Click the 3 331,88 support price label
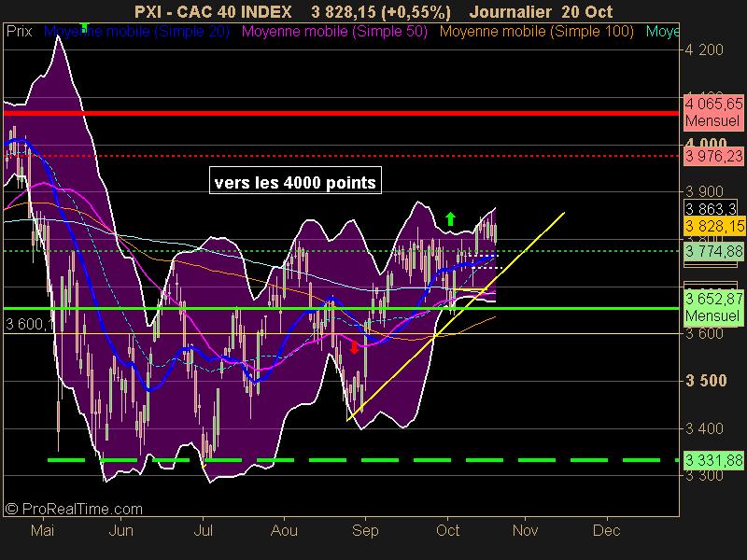The image size is (747, 560). [713, 460]
